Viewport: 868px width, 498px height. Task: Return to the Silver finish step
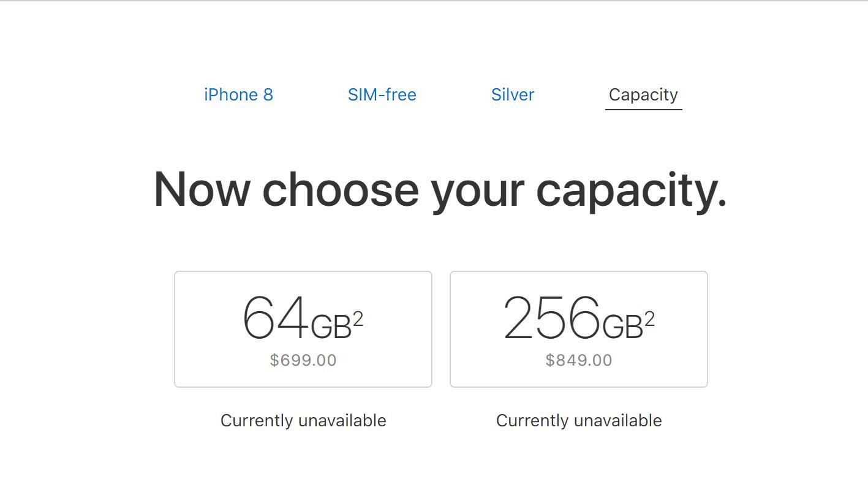point(513,95)
